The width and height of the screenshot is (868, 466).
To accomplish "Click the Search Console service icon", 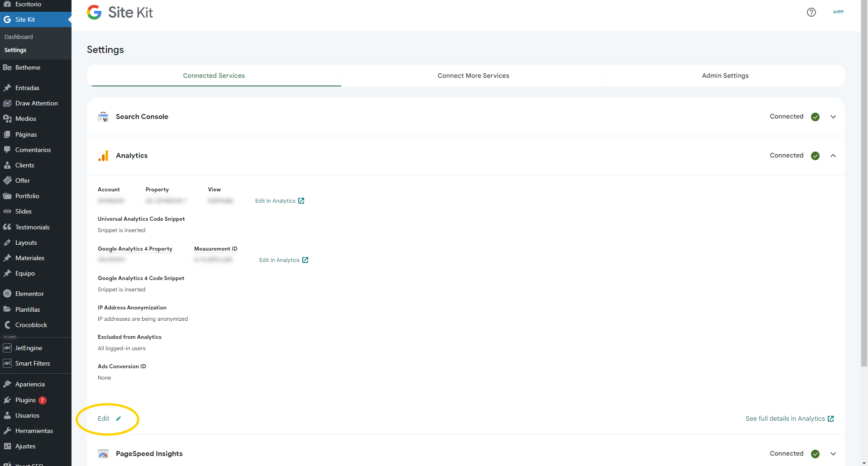I will pyautogui.click(x=103, y=117).
